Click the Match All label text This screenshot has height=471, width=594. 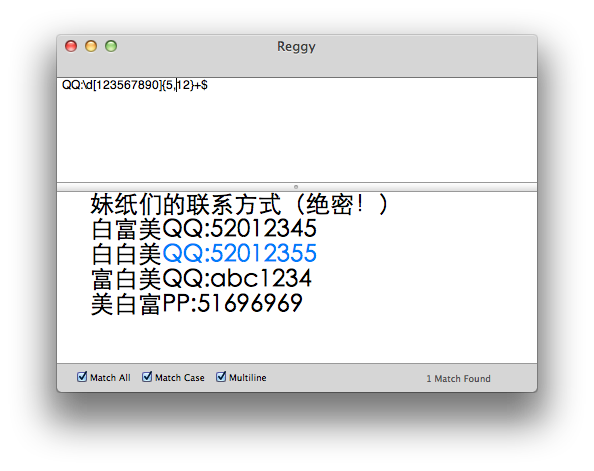click(110, 378)
